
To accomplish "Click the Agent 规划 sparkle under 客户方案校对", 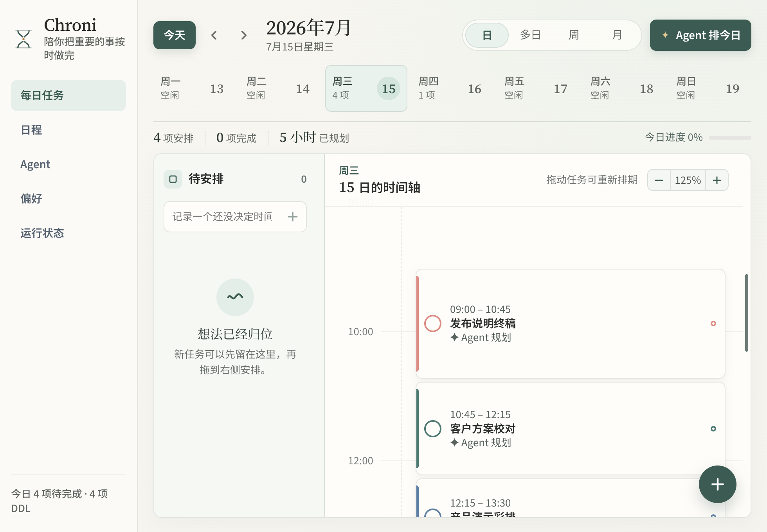I will (454, 442).
